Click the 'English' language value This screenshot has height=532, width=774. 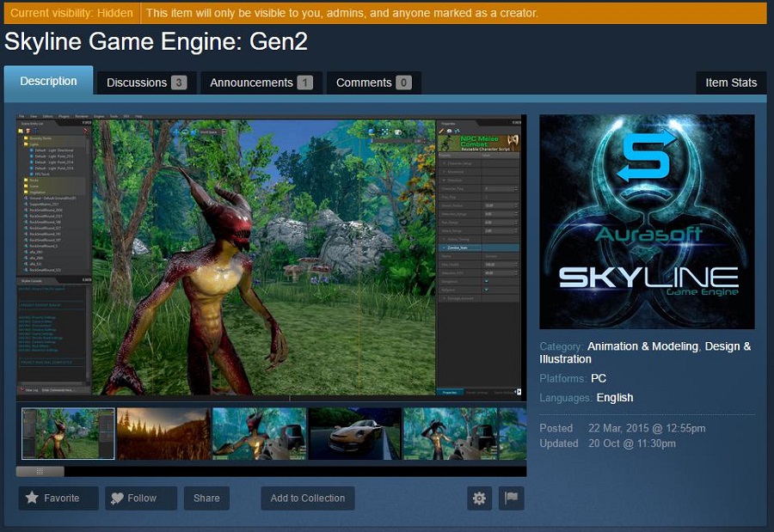coord(615,398)
